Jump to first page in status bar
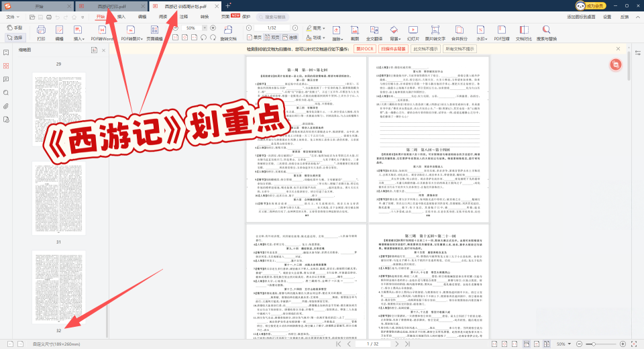 tap(338, 344)
